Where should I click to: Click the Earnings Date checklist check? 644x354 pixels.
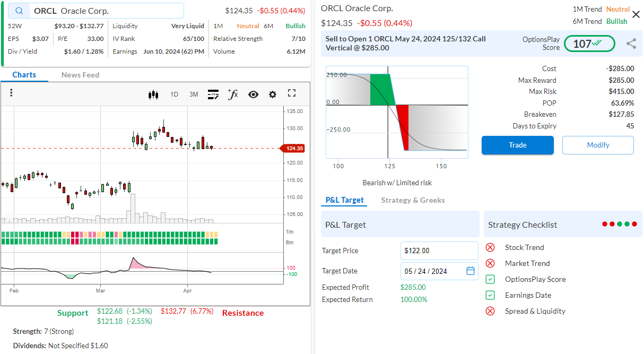coord(490,295)
